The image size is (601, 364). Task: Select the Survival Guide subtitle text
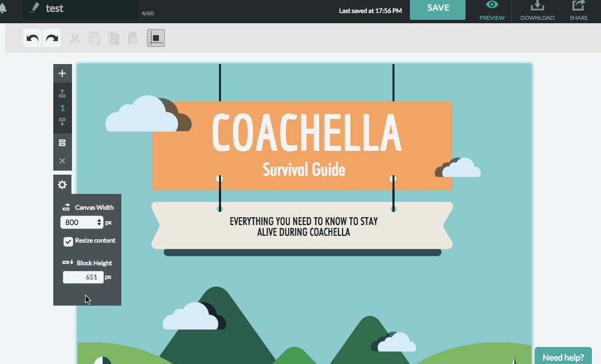(304, 170)
